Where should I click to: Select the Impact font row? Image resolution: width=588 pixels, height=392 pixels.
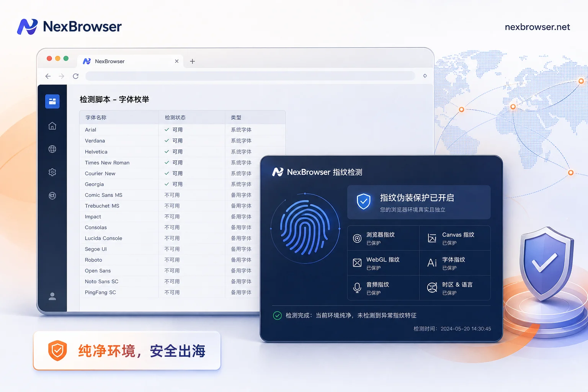[170, 217]
